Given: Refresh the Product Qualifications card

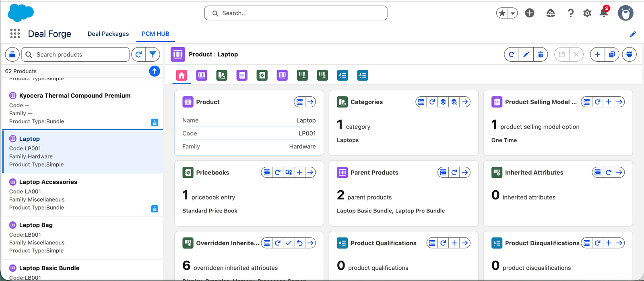Looking at the screenshot, I should coord(443,243).
